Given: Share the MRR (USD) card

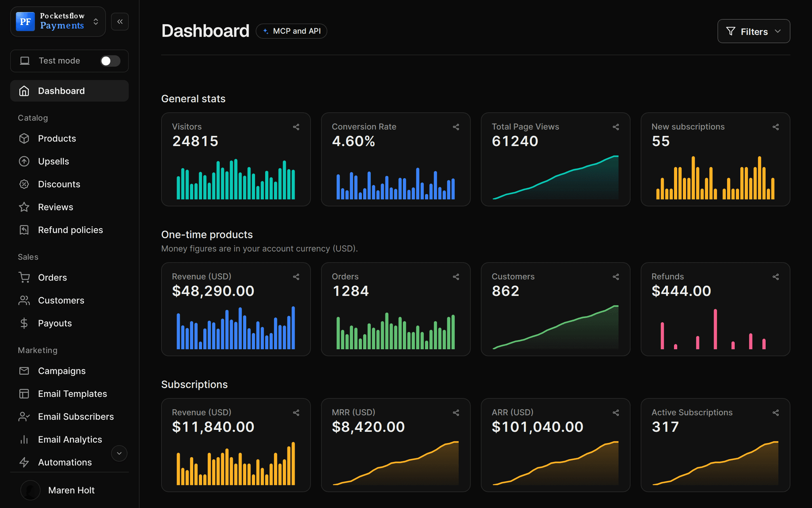Looking at the screenshot, I should coord(456,413).
